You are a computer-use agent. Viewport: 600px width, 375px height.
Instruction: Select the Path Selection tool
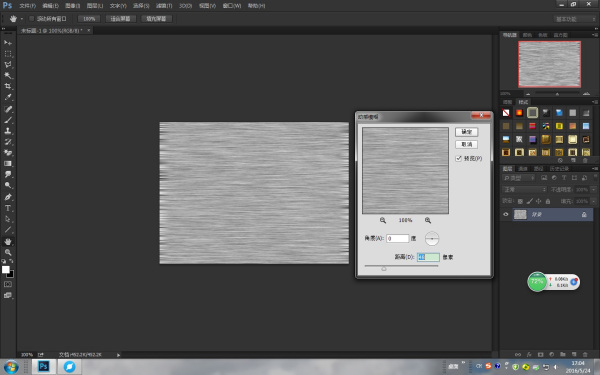click(8, 219)
